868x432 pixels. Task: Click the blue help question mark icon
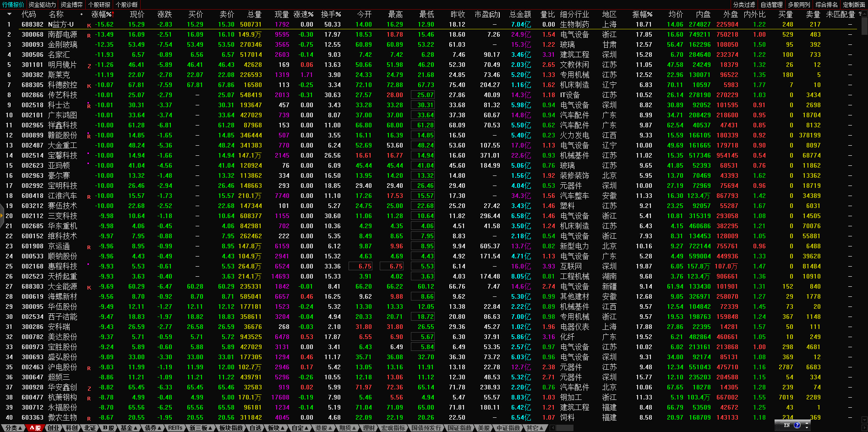click(x=797, y=425)
